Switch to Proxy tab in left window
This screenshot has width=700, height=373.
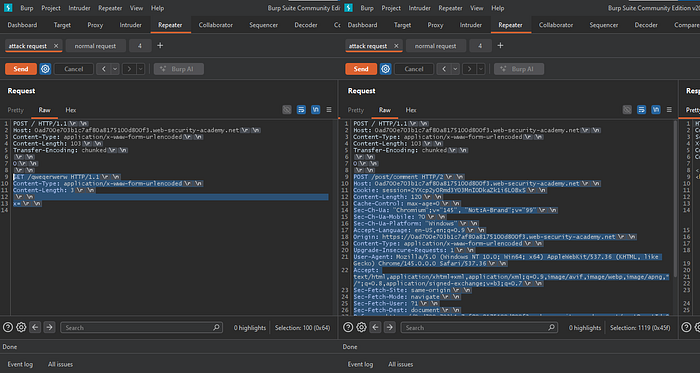tap(95, 25)
